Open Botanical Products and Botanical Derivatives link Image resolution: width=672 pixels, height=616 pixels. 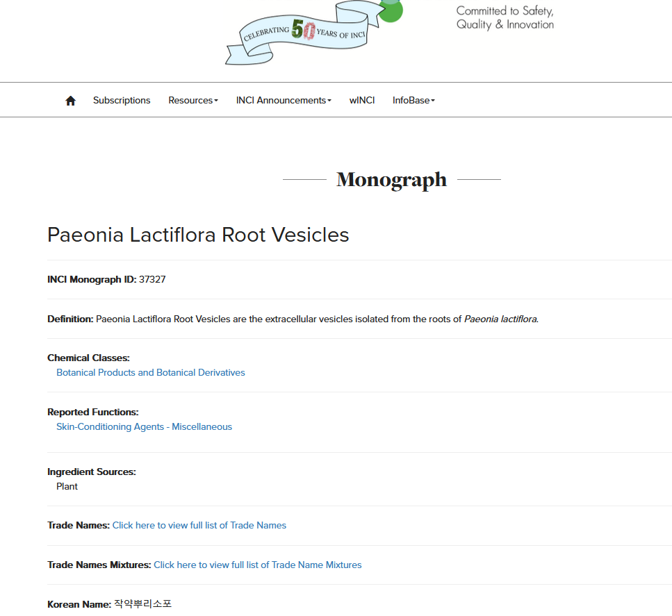pyautogui.click(x=151, y=373)
